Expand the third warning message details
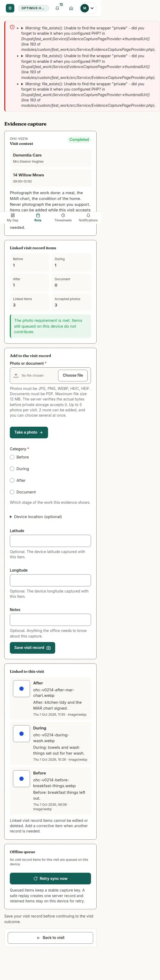This screenshot has width=160, height=980. pos(22,84)
